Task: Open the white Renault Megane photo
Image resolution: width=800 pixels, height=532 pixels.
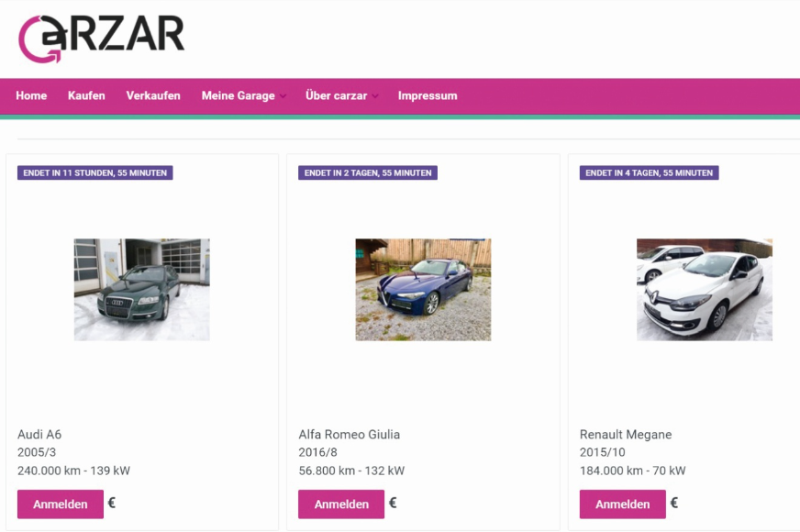Action: click(704, 289)
